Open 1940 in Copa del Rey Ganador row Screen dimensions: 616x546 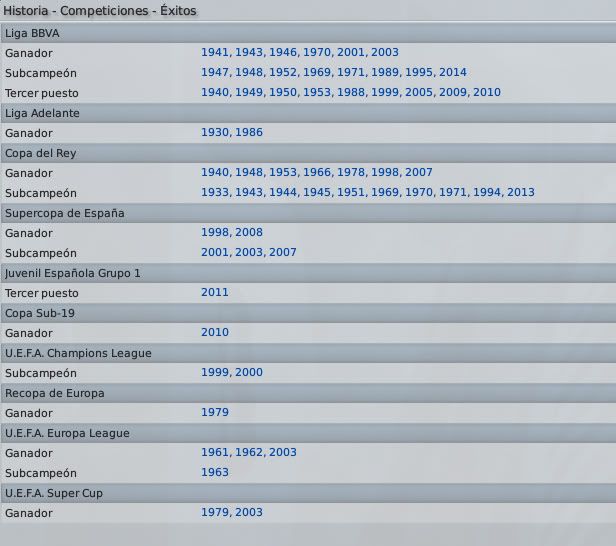click(215, 172)
